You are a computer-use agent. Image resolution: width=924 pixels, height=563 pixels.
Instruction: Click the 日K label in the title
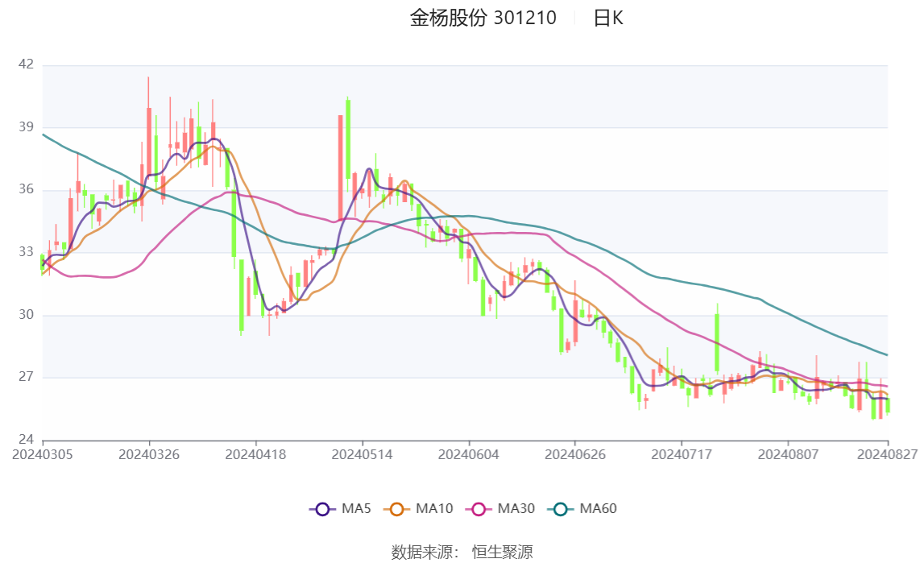coord(608,19)
